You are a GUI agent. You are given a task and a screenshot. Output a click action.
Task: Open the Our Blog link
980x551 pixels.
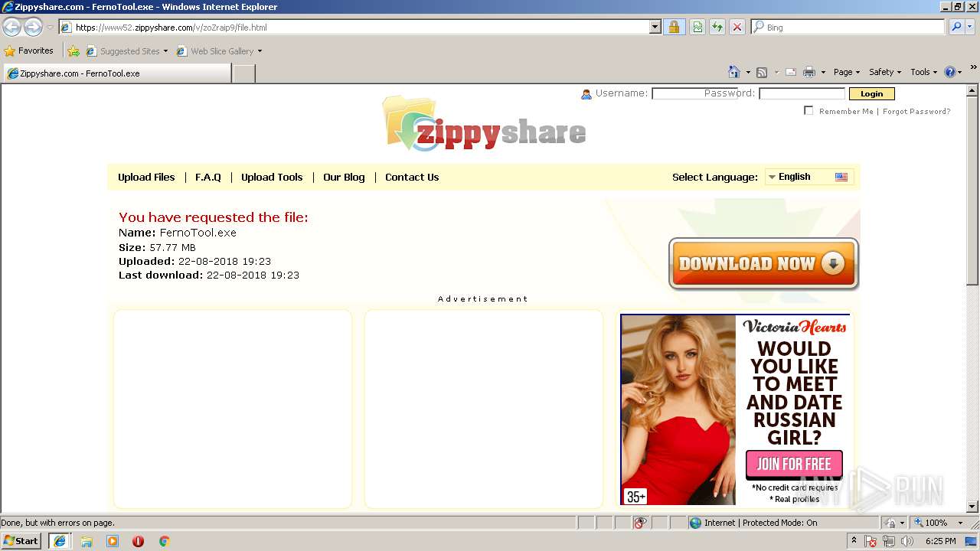344,177
